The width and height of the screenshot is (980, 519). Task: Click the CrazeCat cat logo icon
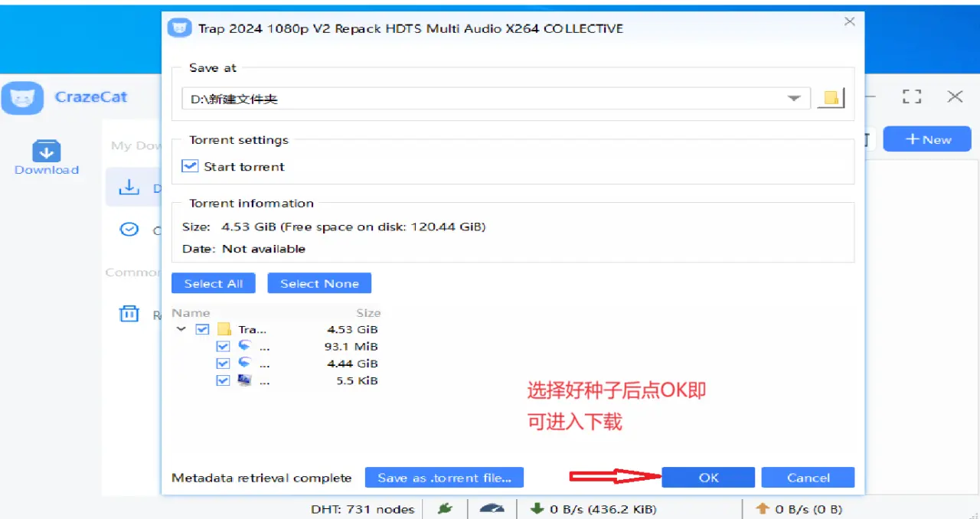point(22,97)
